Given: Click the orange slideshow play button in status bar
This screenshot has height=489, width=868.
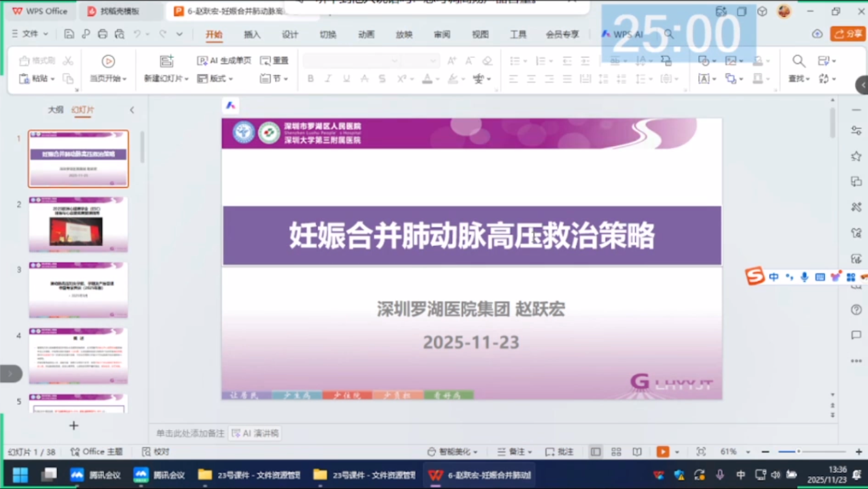Looking at the screenshot, I should click(x=663, y=451).
